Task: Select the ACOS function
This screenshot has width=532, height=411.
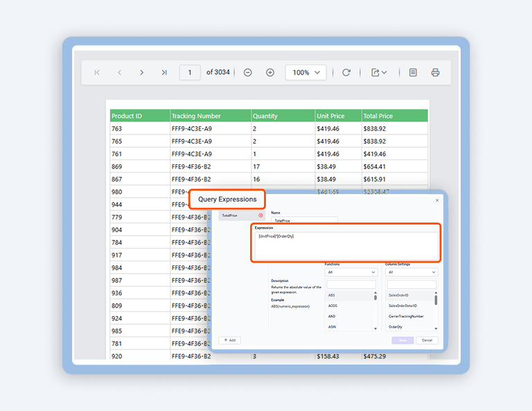Action: tap(349, 306)
